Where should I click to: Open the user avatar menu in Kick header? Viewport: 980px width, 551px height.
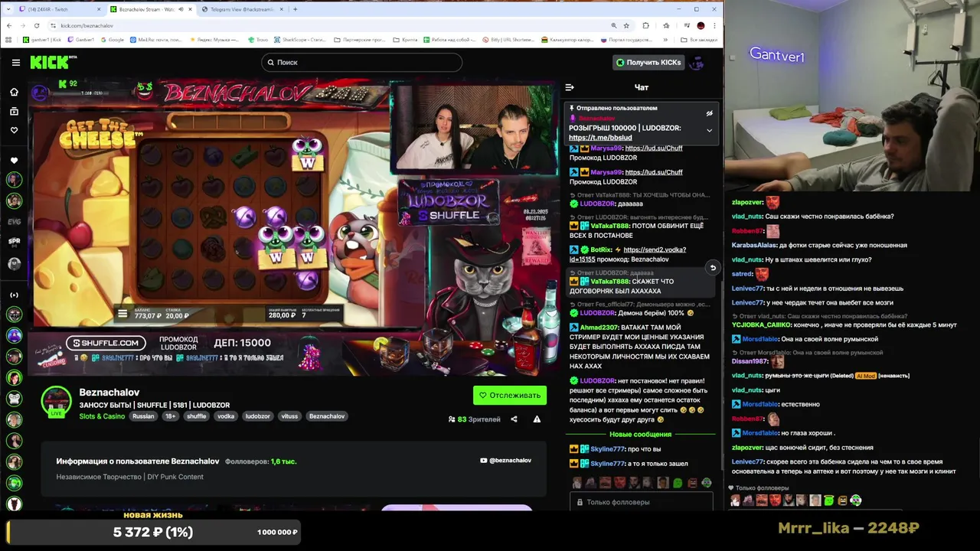click(x=697, y=62)
